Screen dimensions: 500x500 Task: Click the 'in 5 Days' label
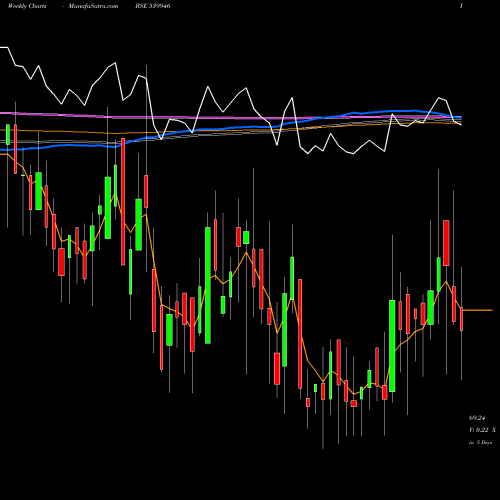point(480,443)
